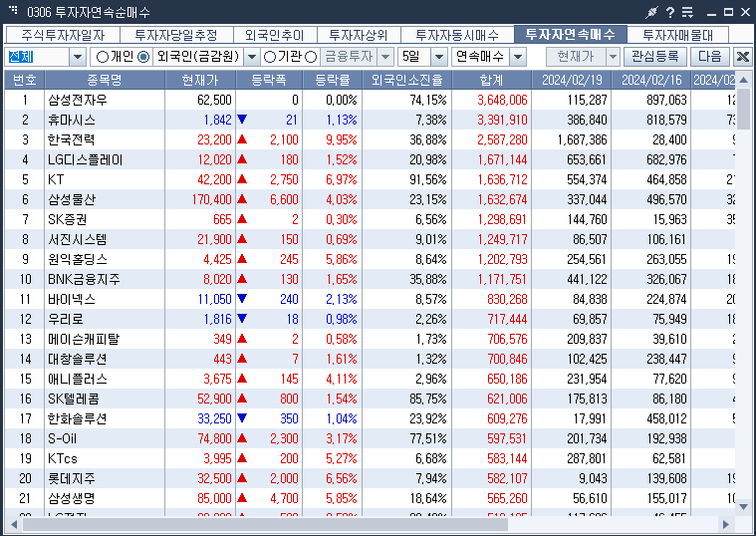
Task: Click the 다음 button
Action: point(710,57)
